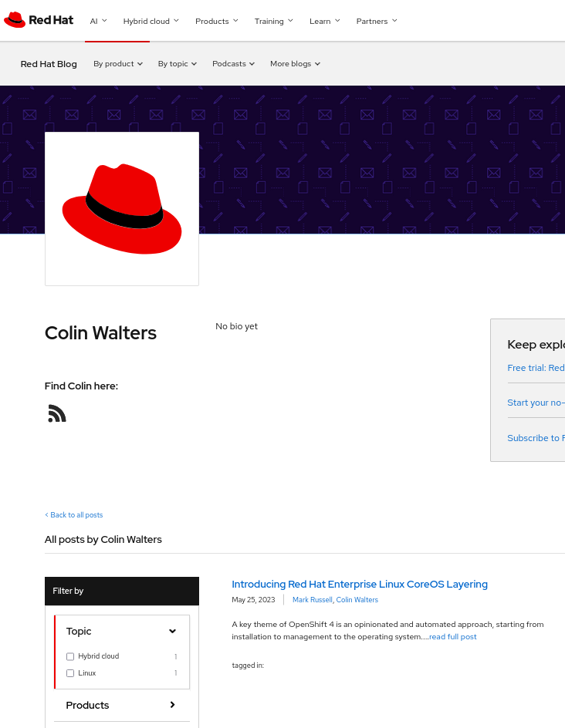Viewport: 565px width, 728px height.
Task: Open the Partners navigation menu
Action: pyautogui.click(x=377, y=21)
